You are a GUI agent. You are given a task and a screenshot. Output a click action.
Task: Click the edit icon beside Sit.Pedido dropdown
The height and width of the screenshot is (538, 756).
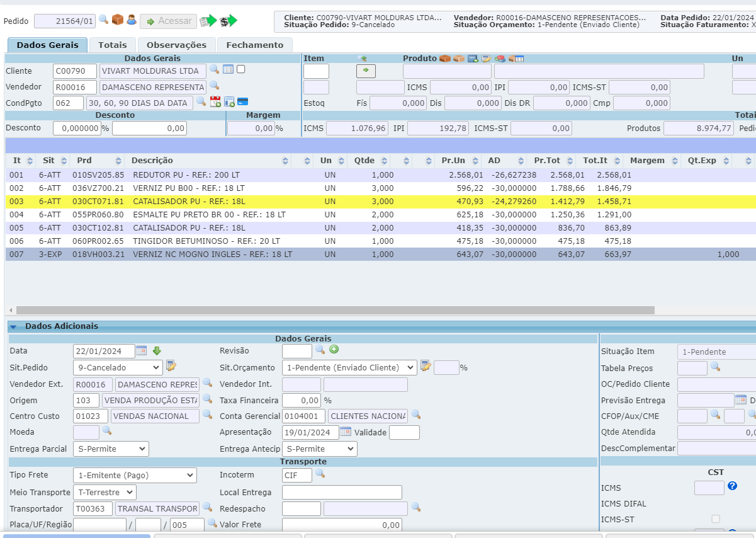point(171,366)
